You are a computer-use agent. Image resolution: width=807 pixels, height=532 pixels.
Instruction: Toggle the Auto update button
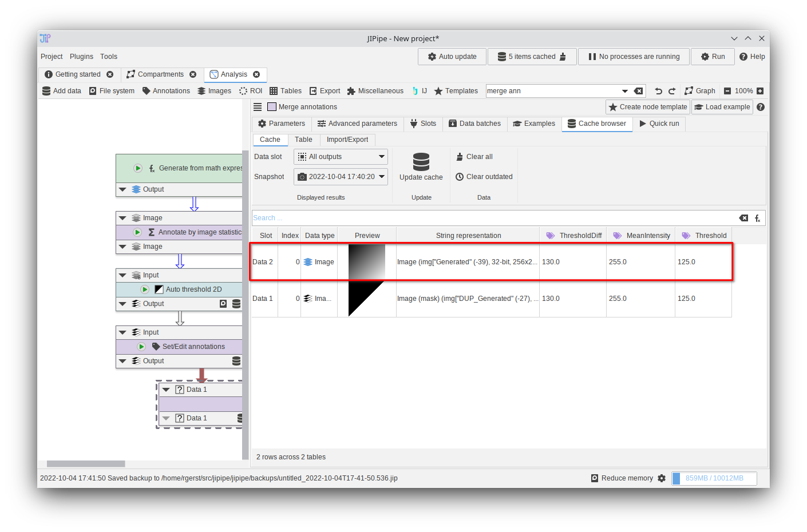click(x=452, y=57)
